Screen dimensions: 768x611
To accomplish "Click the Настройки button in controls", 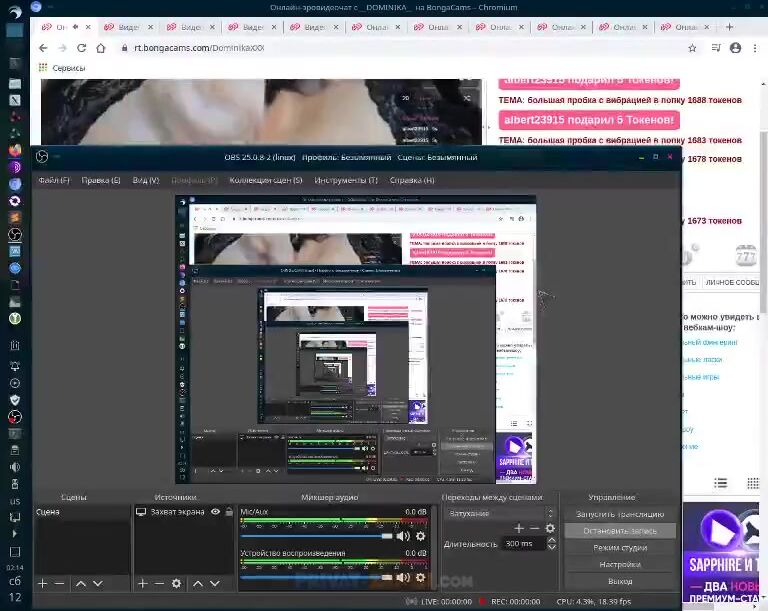I will coord(619,564).
